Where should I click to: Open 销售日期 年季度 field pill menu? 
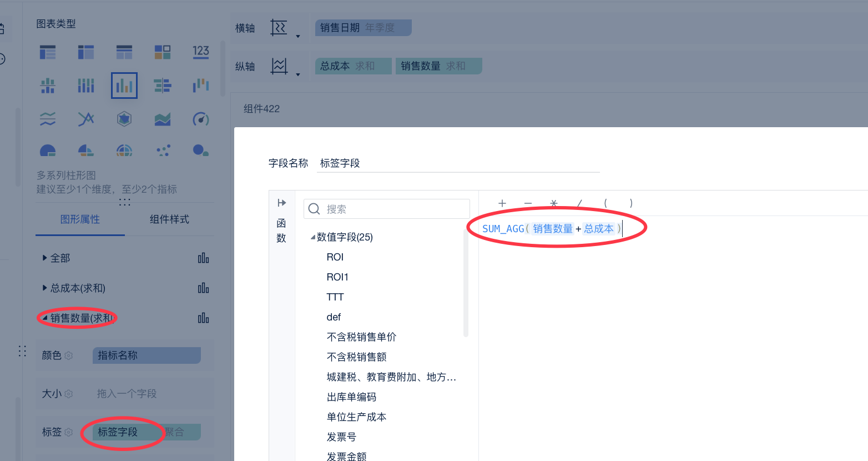pyautogui.click(x=364, y=28)
